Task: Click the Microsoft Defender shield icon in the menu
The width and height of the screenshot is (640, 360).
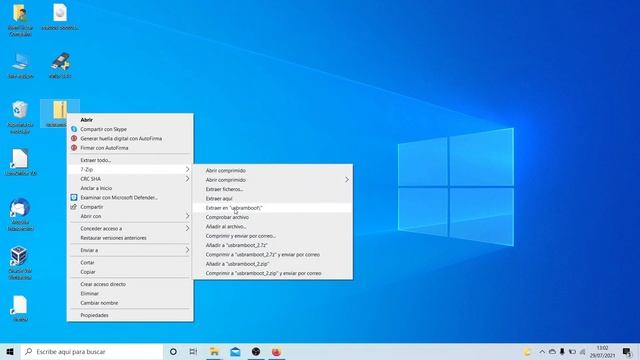Action: click(74, 198)
